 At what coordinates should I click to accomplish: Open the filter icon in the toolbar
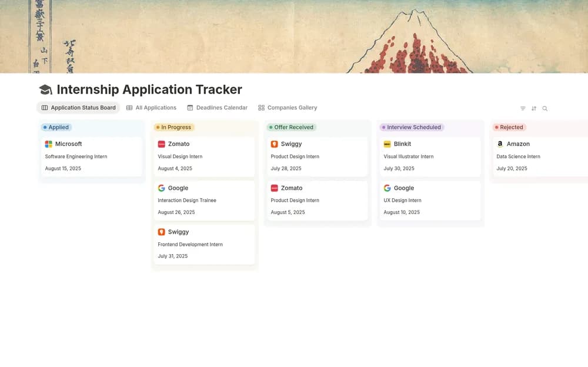point(523,108)
